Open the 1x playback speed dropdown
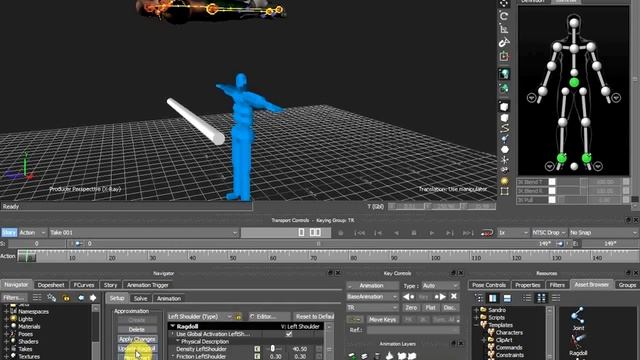The width and height of the screenshot is (640, 360). pos(513,233)
